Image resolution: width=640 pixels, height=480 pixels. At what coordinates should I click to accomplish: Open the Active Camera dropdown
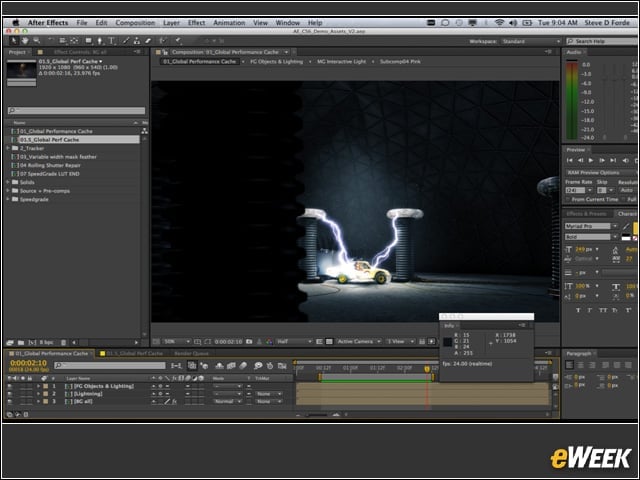[358, 342]
